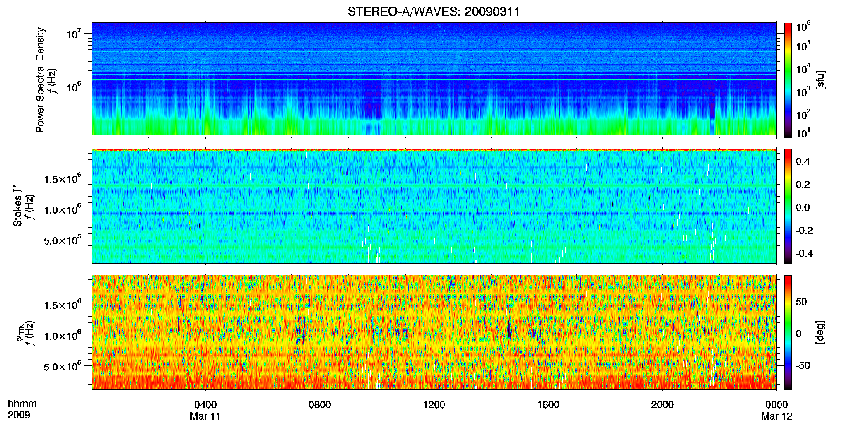Screen dimensions: 868x447
Task: Click the 10^1 label on the sfu colorbar
Action: [803, 133]
